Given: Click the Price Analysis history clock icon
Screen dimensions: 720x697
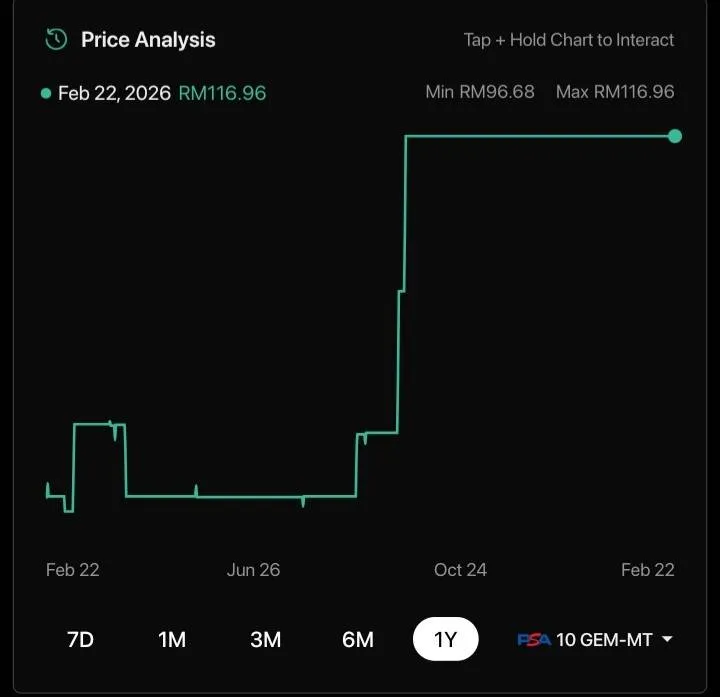Looking at the screenshot, I should coord(56,40).
